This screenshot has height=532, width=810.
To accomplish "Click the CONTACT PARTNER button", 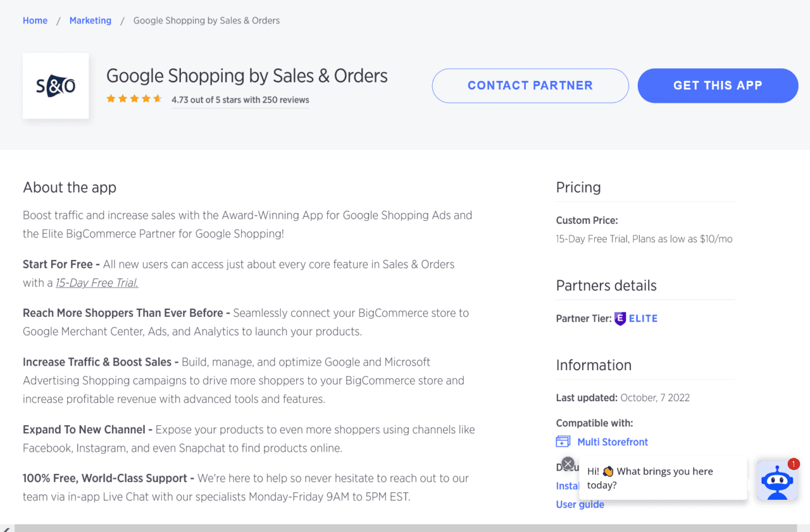I will point(530,85).
